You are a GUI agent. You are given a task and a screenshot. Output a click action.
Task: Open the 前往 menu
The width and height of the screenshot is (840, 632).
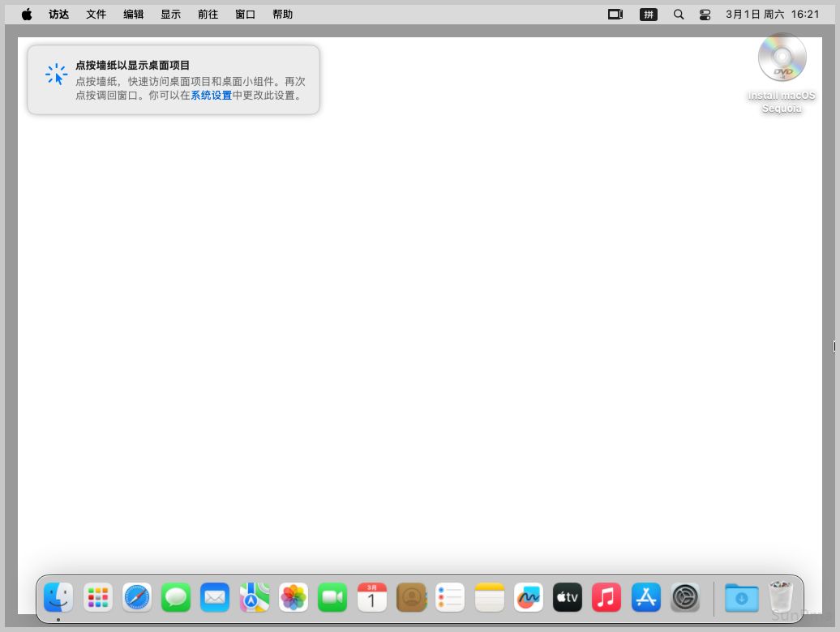[208, 15]
